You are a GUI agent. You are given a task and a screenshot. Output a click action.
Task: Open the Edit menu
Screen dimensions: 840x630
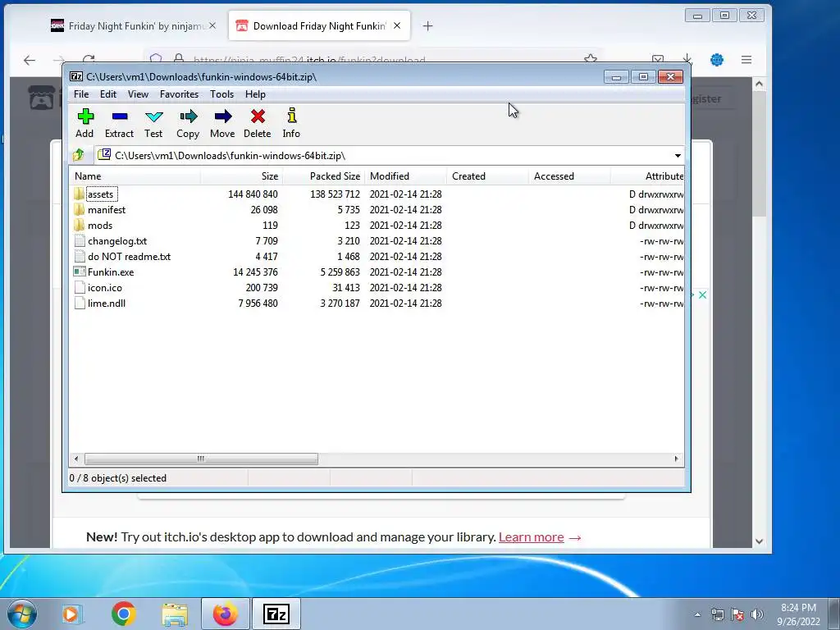[x=107, y=94]
